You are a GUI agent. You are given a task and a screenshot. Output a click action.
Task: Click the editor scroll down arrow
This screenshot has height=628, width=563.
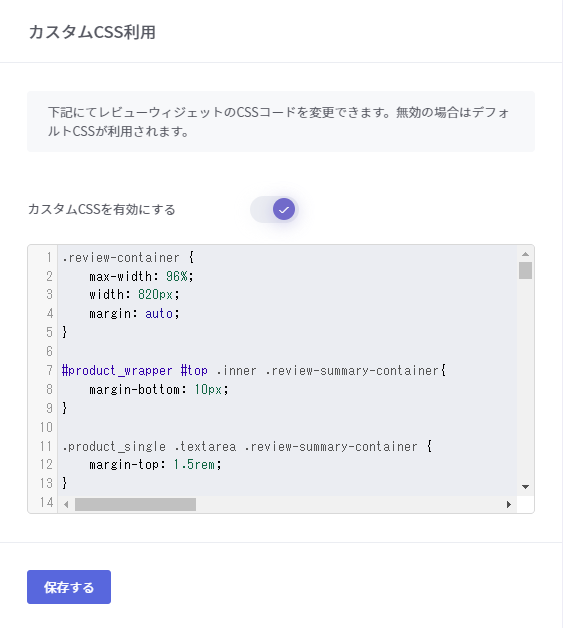click(525, 487)
